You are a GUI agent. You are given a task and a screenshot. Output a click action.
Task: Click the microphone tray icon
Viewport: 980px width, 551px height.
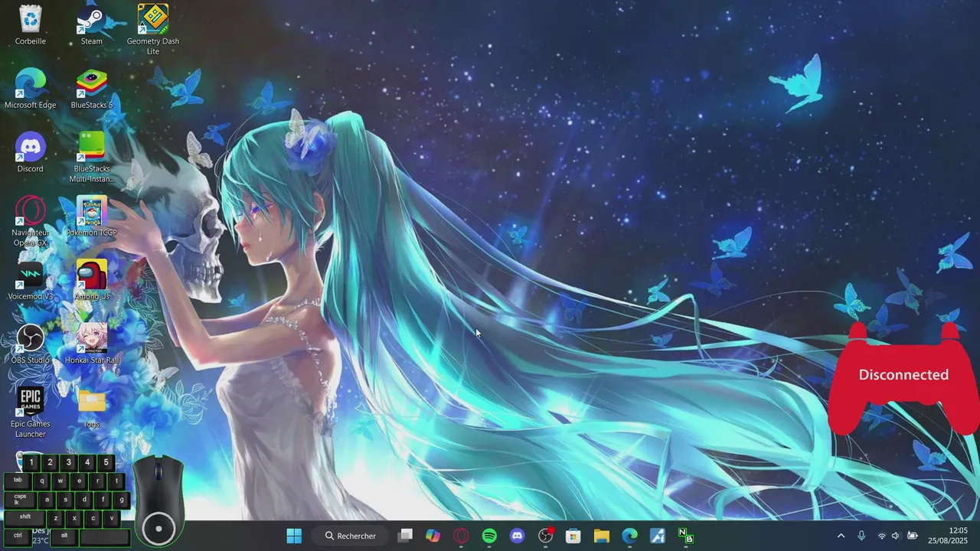click(861, 536)
